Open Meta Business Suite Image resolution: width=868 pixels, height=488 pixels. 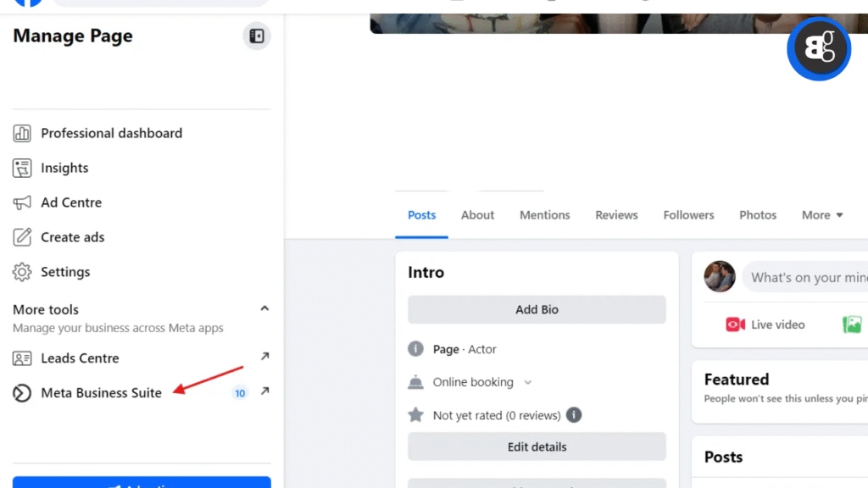(x=101, y=392)
